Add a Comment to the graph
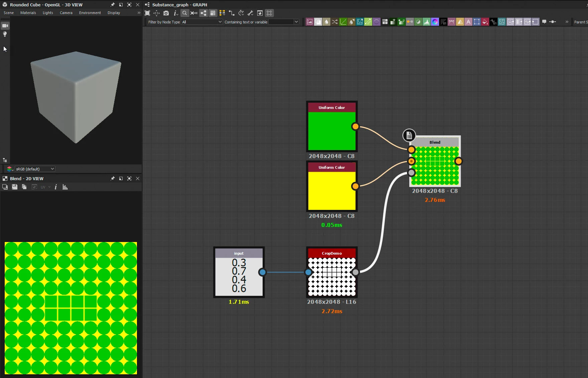Viewport: 588px width, 378px height. point(544,22)
